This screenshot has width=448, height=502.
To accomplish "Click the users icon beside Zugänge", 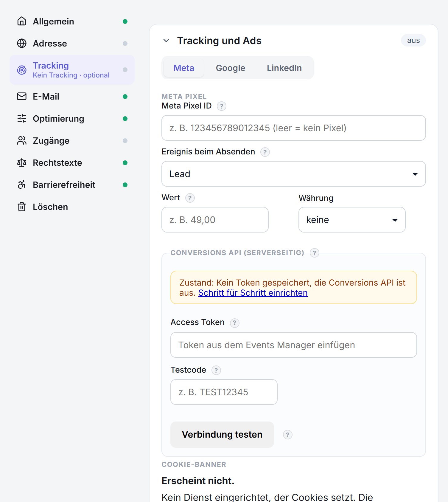I will 22,141.
